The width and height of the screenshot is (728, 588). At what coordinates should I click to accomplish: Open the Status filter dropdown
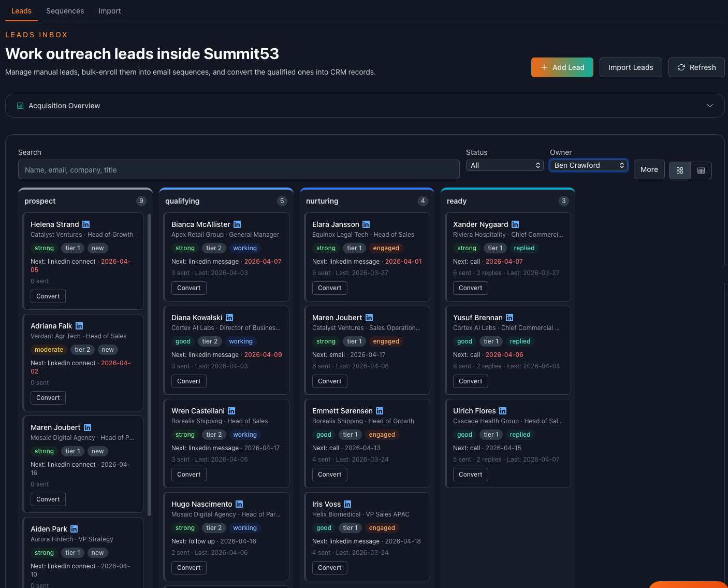pos(504,165)
